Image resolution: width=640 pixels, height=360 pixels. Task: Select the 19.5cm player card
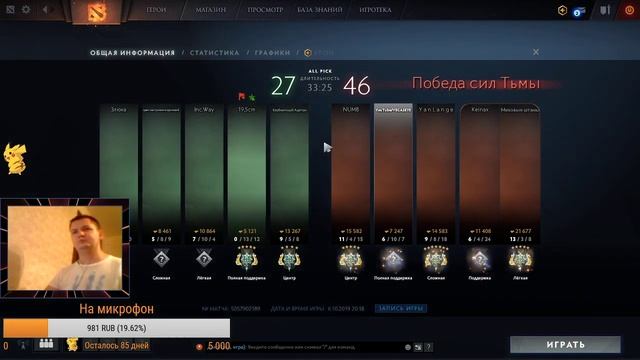click(247, 174)
